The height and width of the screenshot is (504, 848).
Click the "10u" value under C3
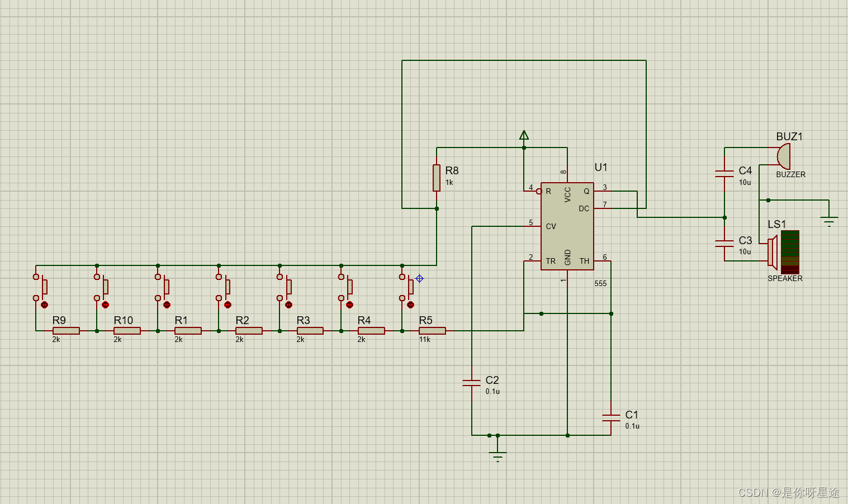[745, 252]
